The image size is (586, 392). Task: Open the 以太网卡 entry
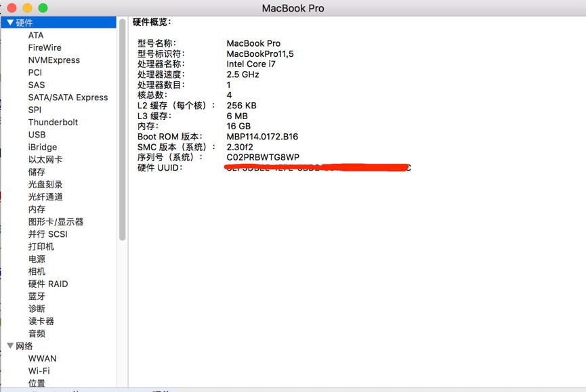point(45,159)
